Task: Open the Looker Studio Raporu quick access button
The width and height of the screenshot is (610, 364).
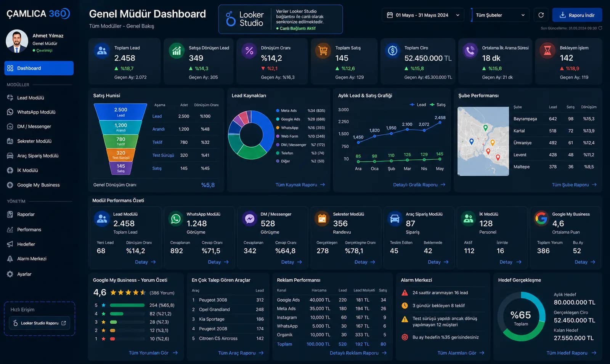Action: point(39,323)
